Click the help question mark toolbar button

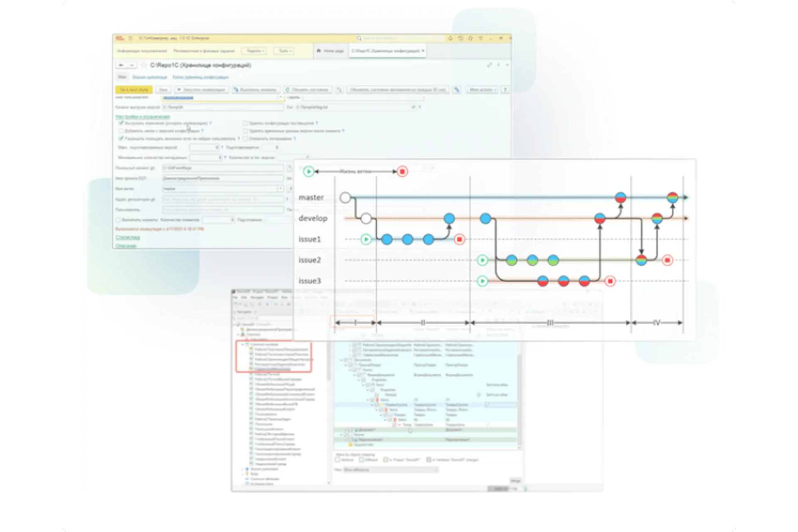(x=505, y=90)
